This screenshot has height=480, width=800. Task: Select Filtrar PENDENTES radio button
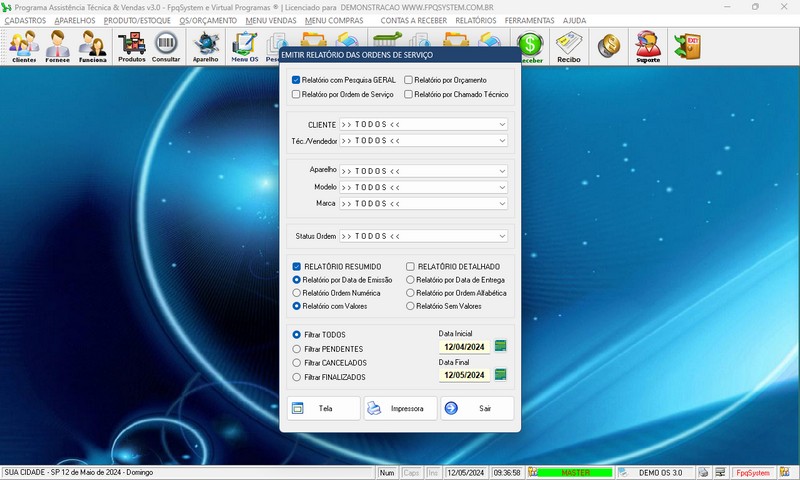click(296, 348)
